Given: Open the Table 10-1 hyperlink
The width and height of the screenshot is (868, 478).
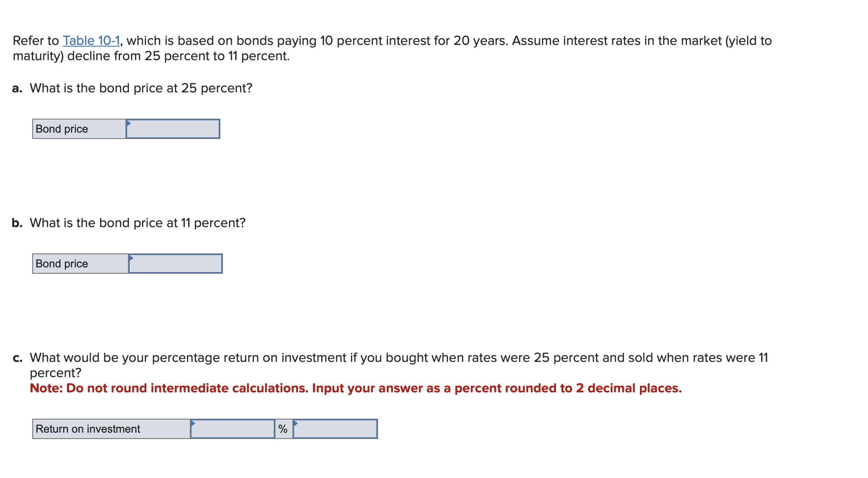Looking at the screenshot, I should (x=92, y=40).
